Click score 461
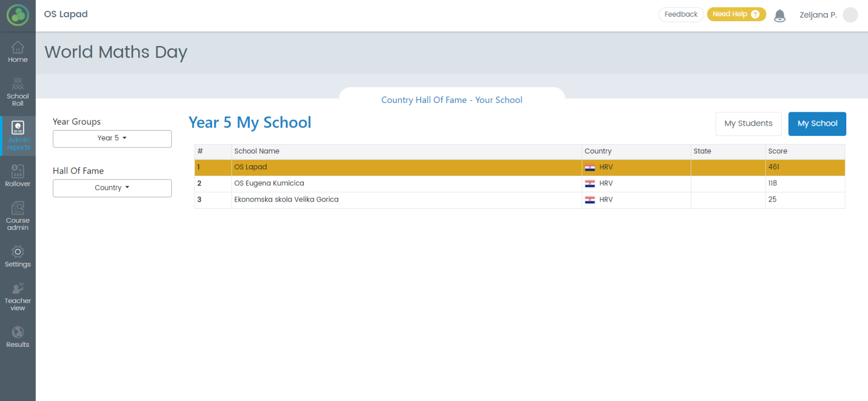 pos(774,167)
